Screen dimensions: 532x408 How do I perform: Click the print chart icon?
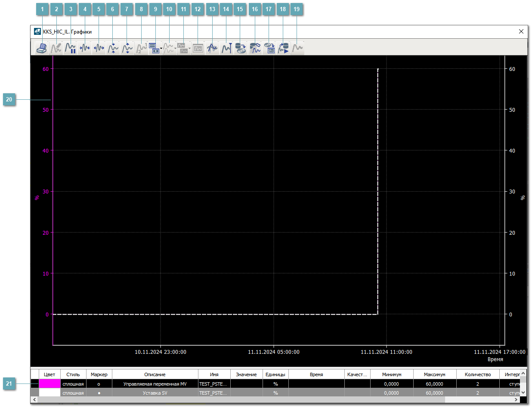pyautogui.click(x=42, y=48)
